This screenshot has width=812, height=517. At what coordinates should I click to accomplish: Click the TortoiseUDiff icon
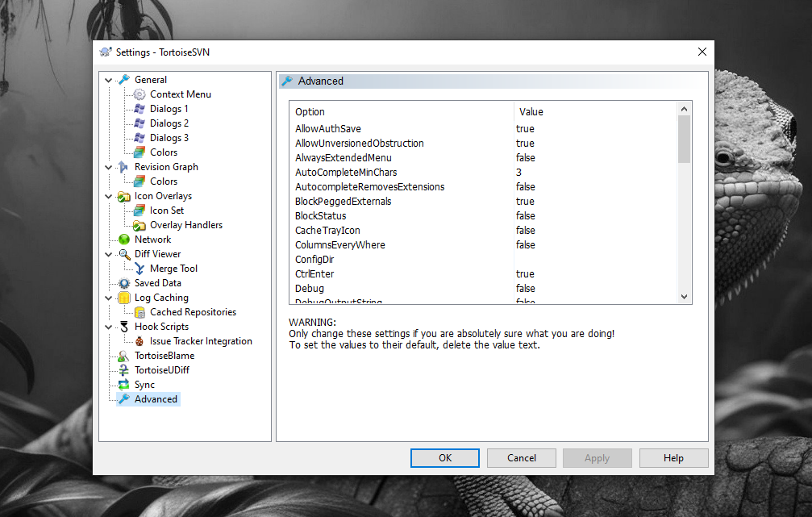point(124,370)
